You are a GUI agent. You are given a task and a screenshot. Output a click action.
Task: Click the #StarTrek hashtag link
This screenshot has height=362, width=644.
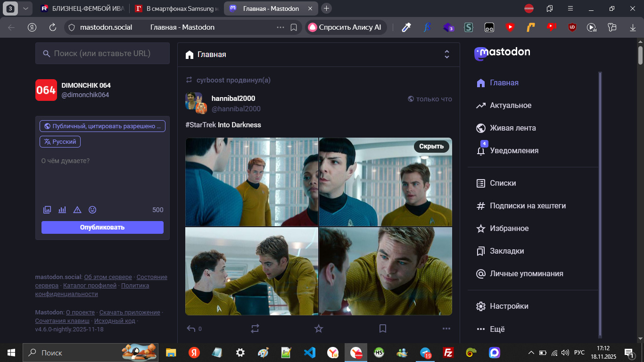pos(201,125)
